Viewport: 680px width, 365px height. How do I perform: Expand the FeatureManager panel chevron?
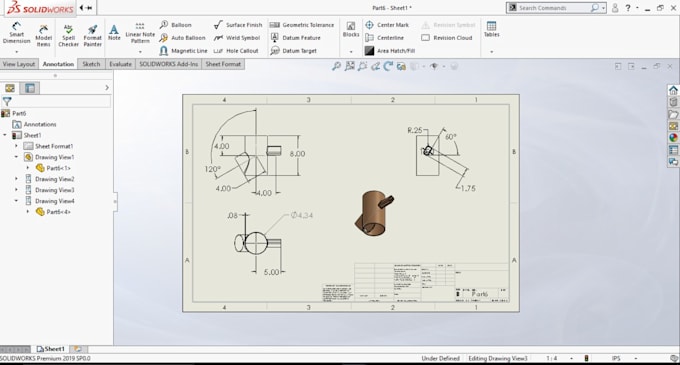coord(107,88)
